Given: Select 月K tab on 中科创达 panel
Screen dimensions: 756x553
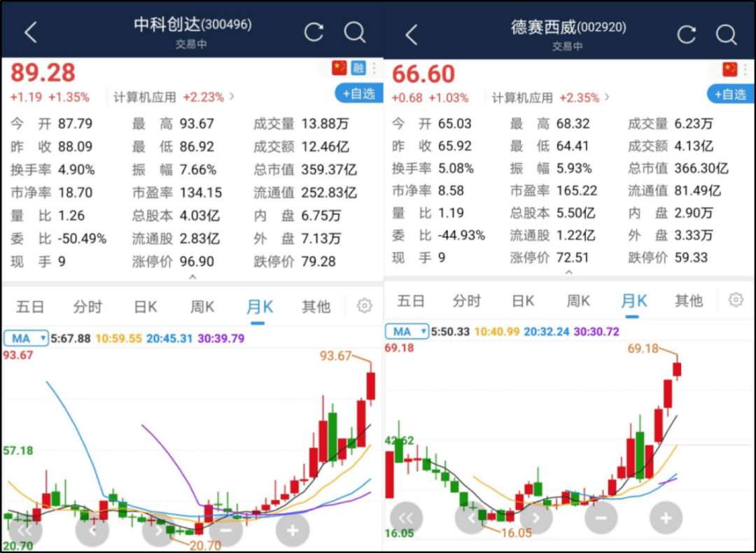Looking at the screenshot, I should (260, 307).
